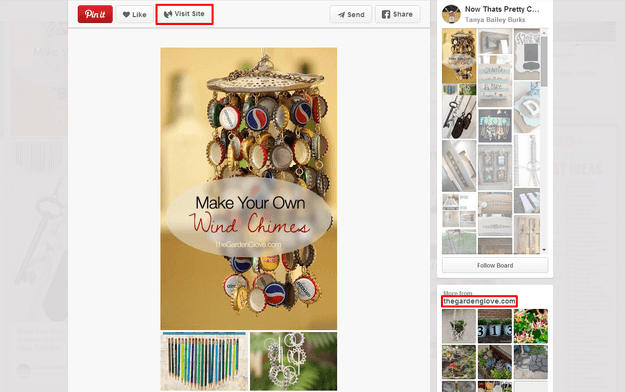Viewport: 625px width, 392px height.
Task: Click the board owner's avatar picture
Action: pyautogui.click(x=451, y=14)
